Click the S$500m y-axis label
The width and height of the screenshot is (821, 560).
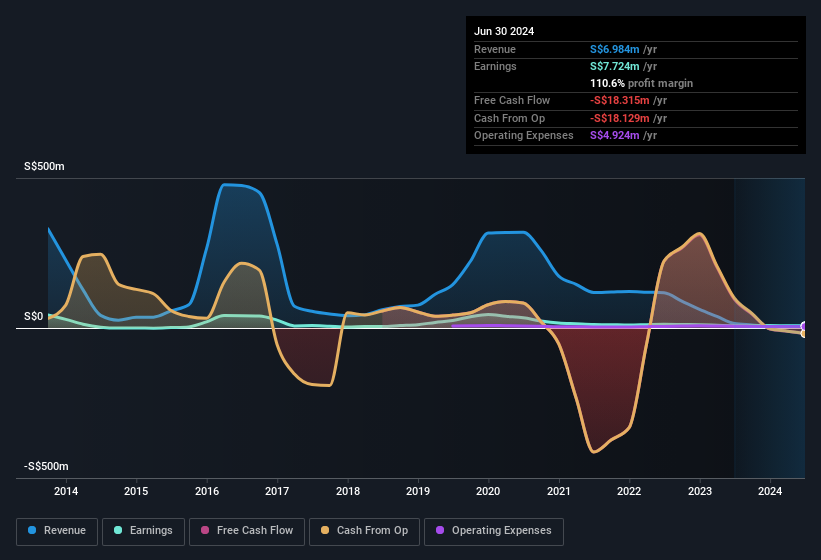(x=45, y=166)
